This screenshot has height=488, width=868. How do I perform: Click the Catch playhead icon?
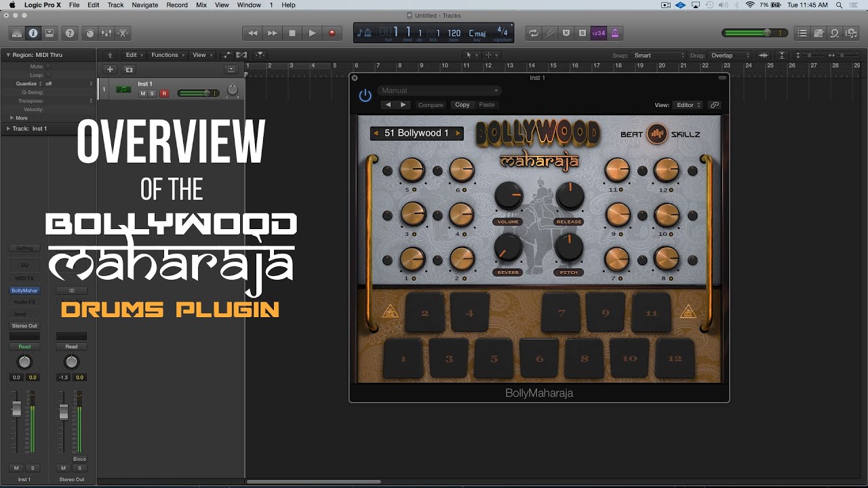[x=260, y=55]
